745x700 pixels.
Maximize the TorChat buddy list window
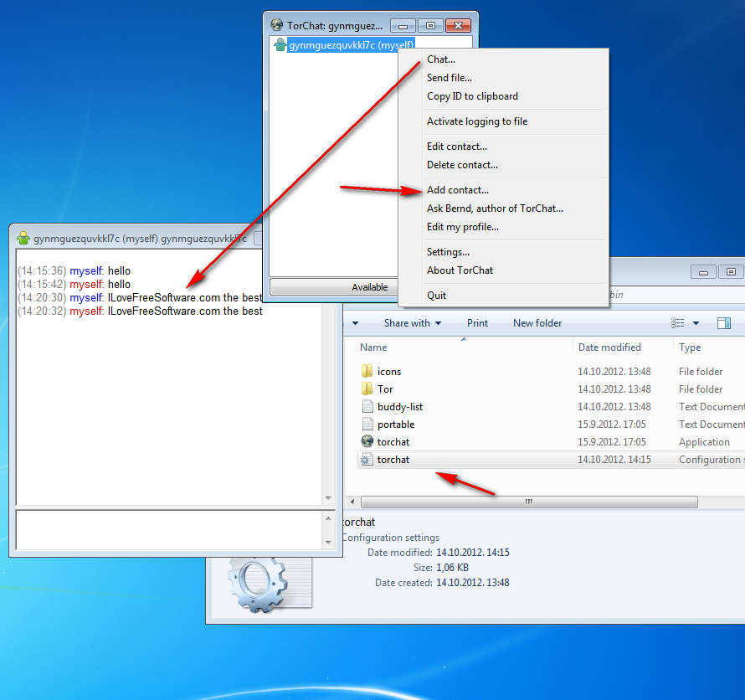click(430, 26)
